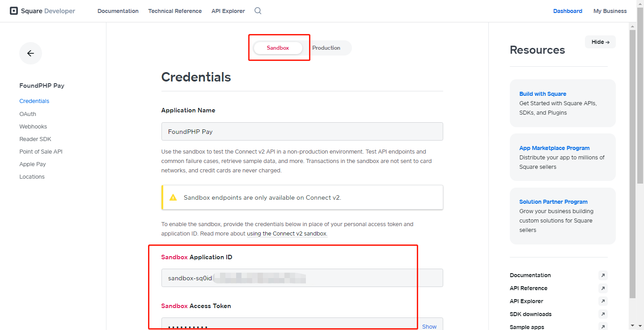Open search with the magnifier icon
Image resolution: width=644 pixels, height=330 pixels.
point(258,11)
